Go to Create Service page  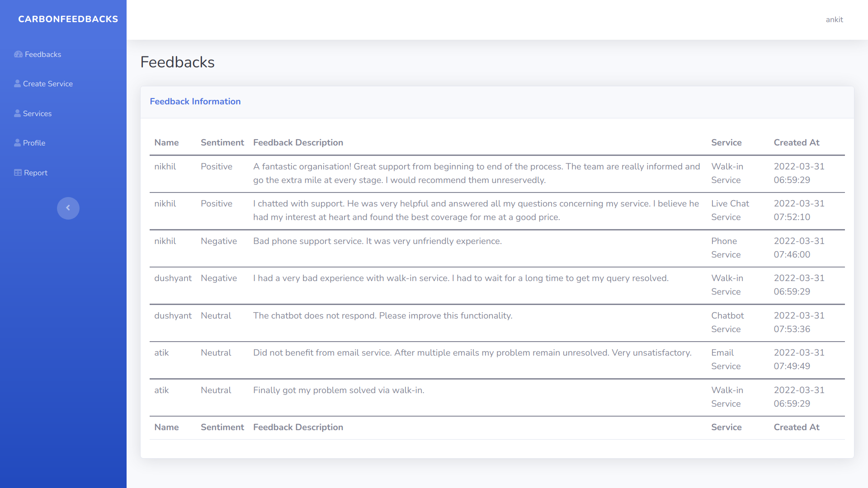click(48, 84)
